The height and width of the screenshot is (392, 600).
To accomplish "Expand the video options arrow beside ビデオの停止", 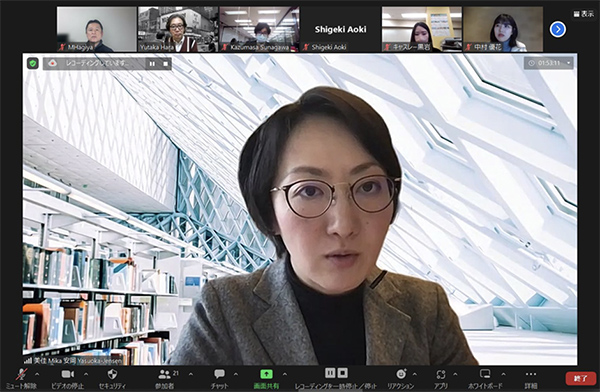I will point(86,374).
